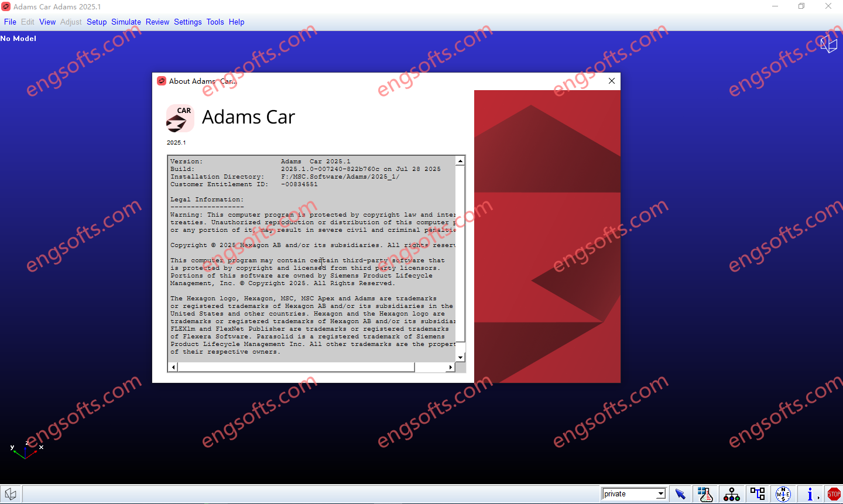Open the View menu
The width and height of the screenshot is (843, 504).
point(47,22)
